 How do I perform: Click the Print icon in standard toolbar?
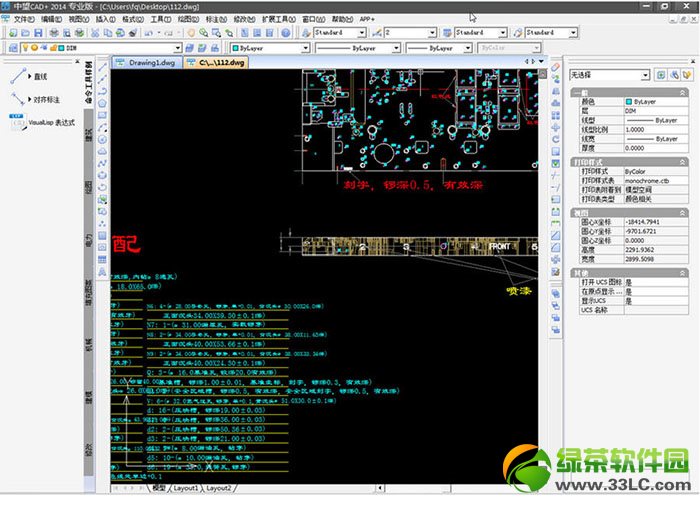click(x=54, y=33)
